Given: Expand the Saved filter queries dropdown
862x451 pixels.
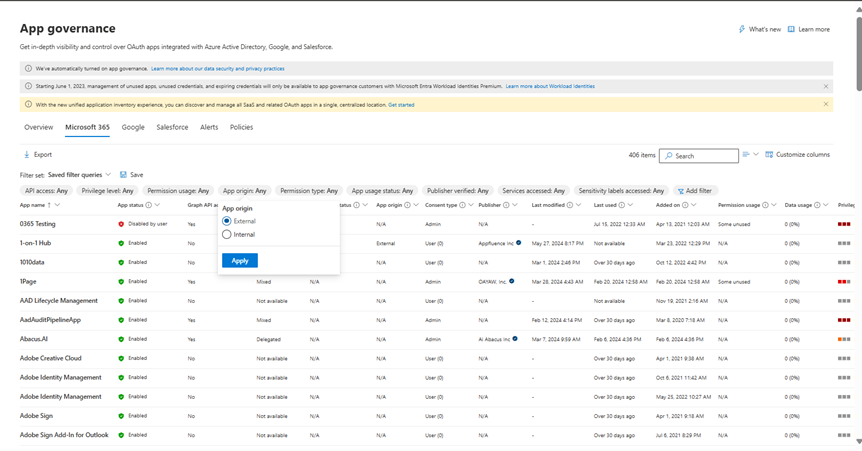Looking at the screenshot, I should [79, 174].
